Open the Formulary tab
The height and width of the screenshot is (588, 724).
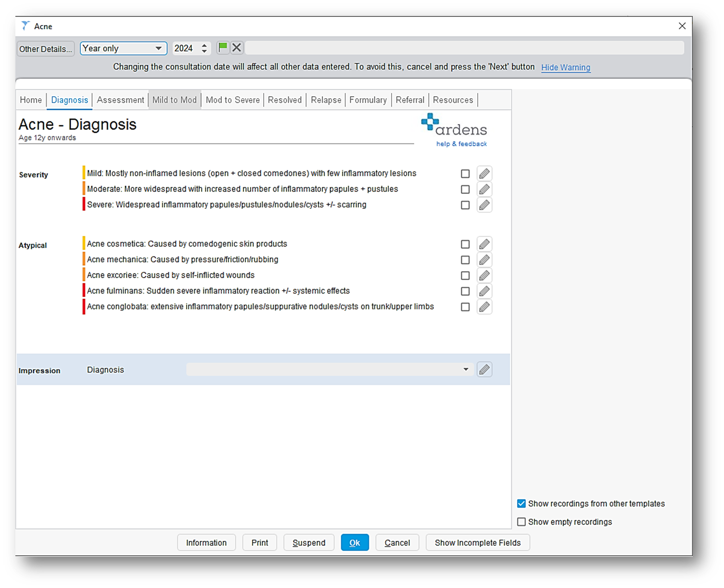point(368,100)
